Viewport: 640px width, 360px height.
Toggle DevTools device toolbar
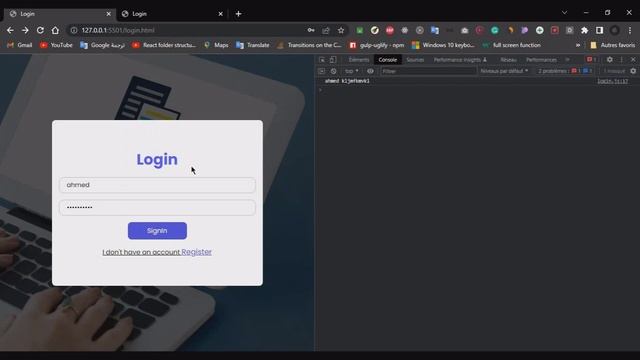coord(333,60)
